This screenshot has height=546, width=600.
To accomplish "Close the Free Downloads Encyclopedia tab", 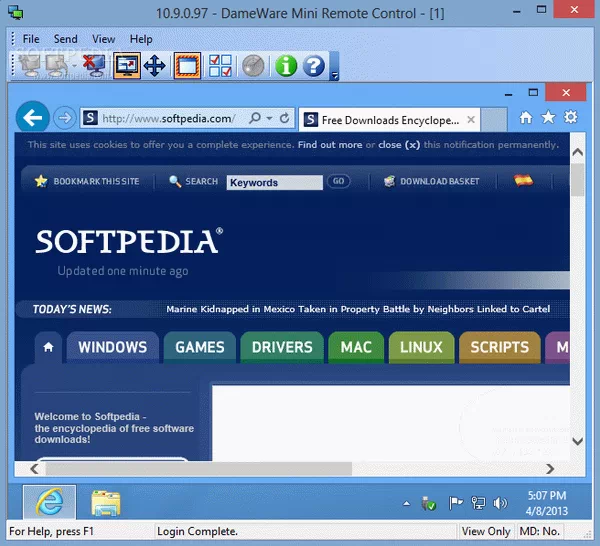I will coord(471,120).
